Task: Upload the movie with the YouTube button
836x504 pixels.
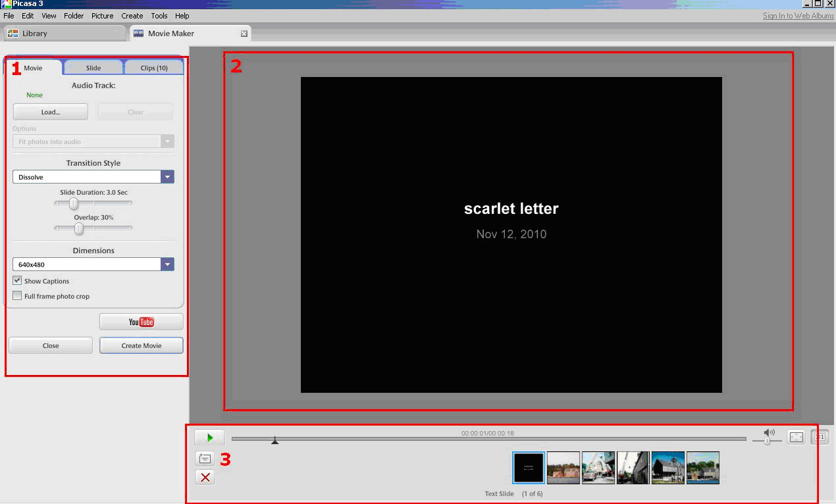Action: point(142,322)
